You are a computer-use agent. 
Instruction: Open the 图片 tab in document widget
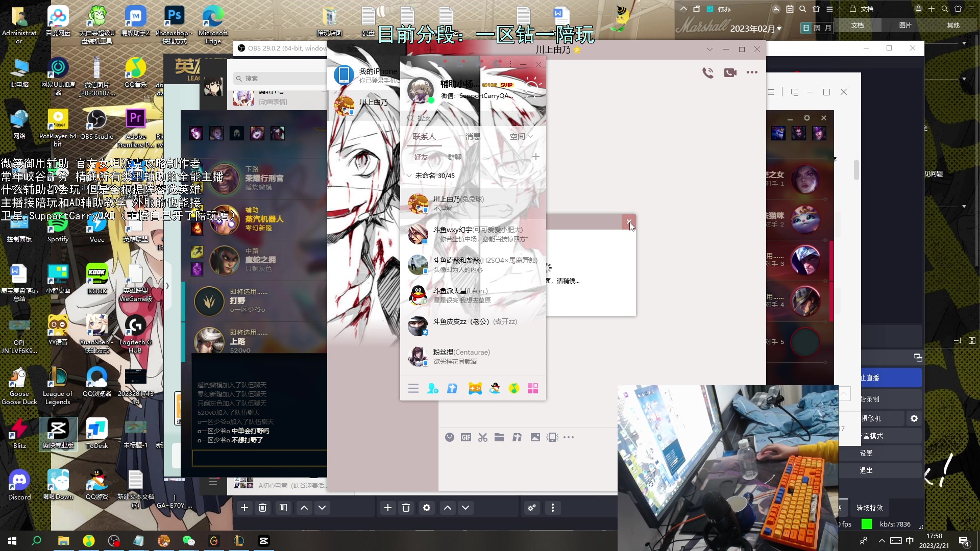tap(905, 25)
